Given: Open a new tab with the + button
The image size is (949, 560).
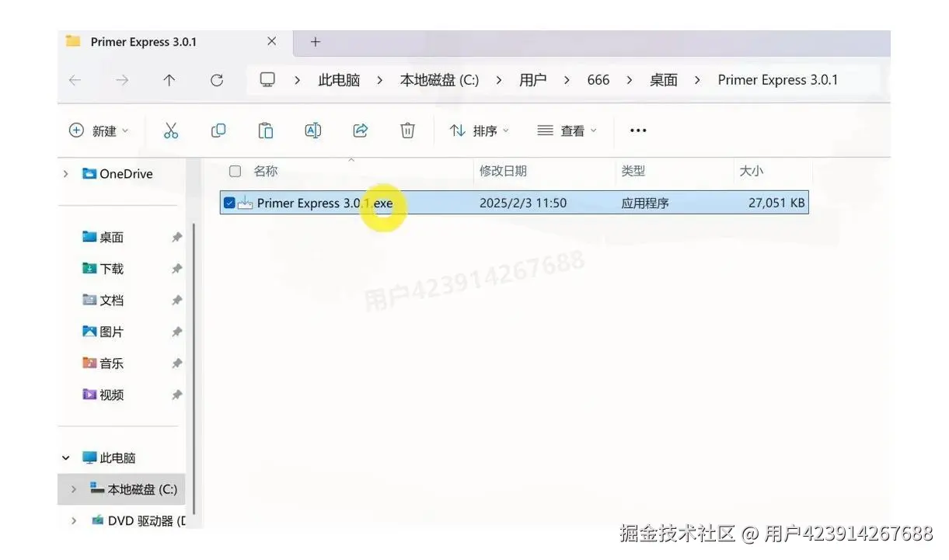Looking at the screenshot, I should click(x=315, y=42).
